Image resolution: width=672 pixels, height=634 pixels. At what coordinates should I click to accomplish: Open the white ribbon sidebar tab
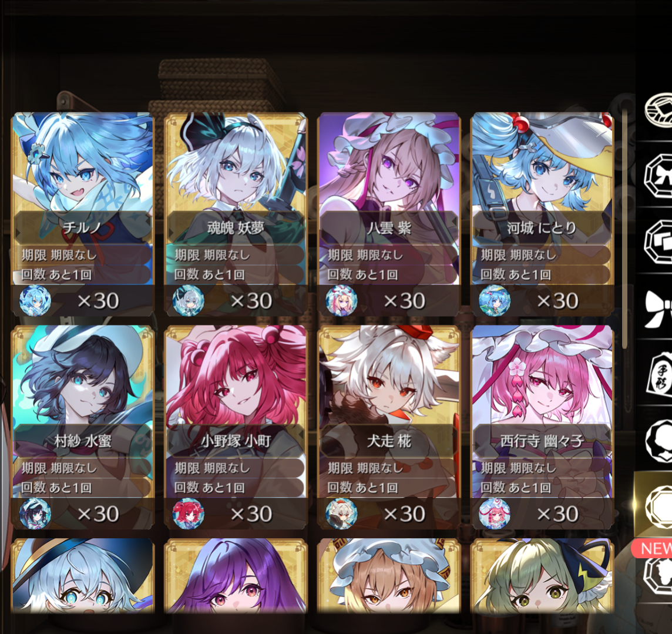[658, 308]
